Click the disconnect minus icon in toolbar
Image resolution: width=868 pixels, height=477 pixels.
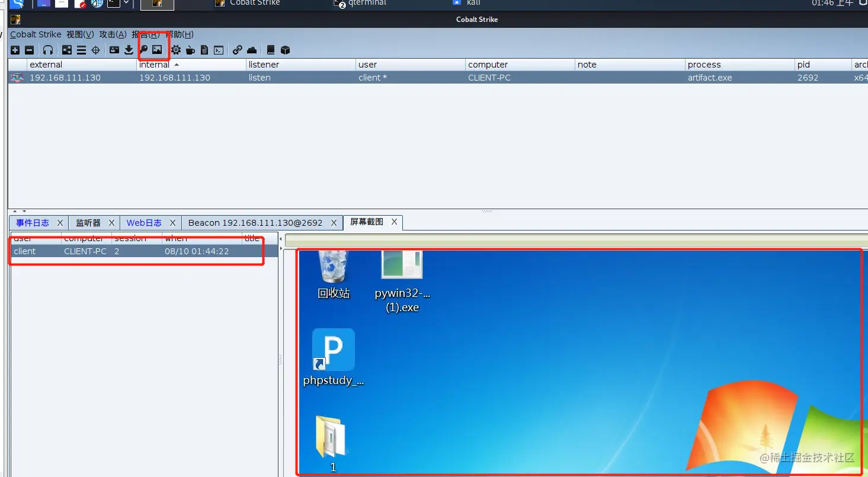coord(29,50)
